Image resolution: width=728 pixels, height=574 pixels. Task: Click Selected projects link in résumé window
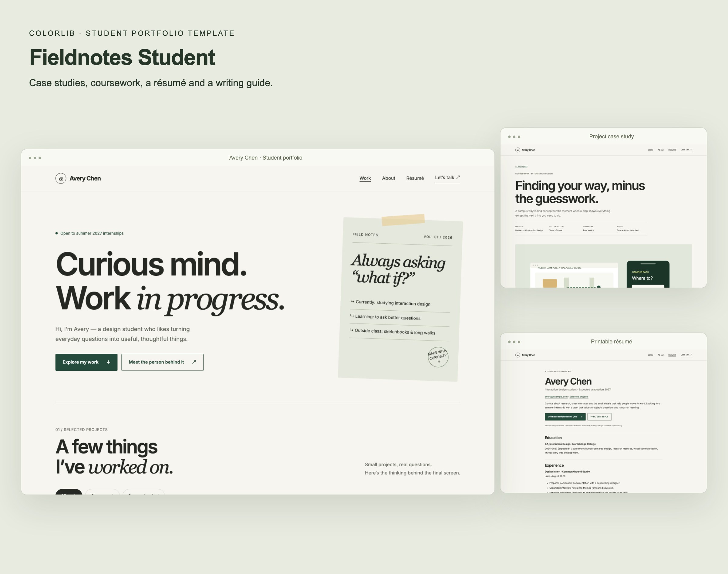(579, 397)
